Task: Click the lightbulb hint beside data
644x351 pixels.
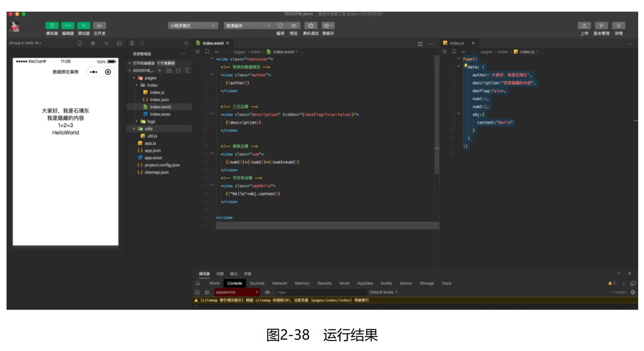Action: [x=466, y=66]
